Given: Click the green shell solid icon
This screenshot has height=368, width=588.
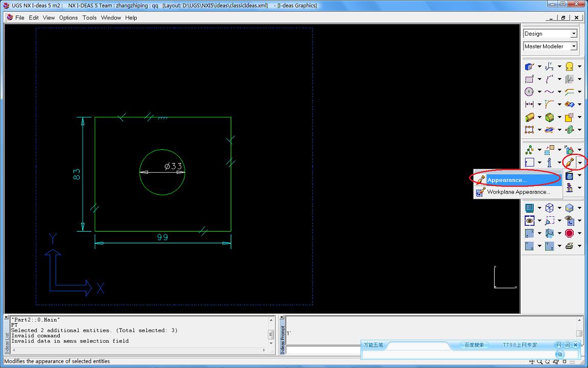Looking at the screenshot, I should [x=549, y=118].
